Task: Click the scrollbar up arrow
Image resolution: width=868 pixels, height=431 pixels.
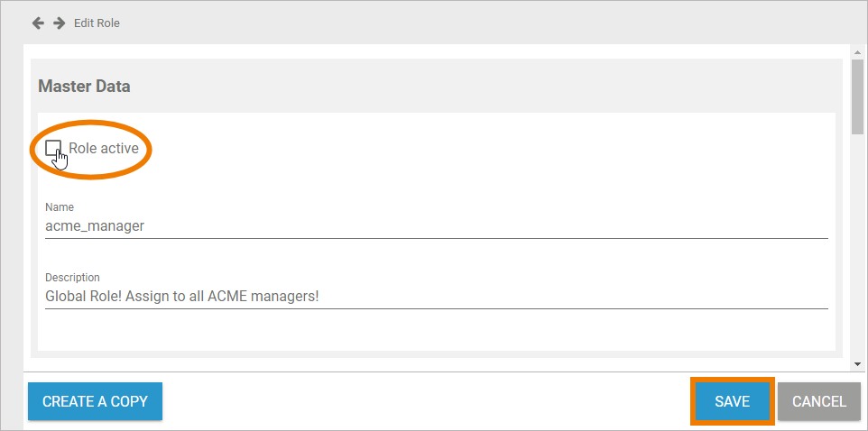Action: [x=856, y=53]
